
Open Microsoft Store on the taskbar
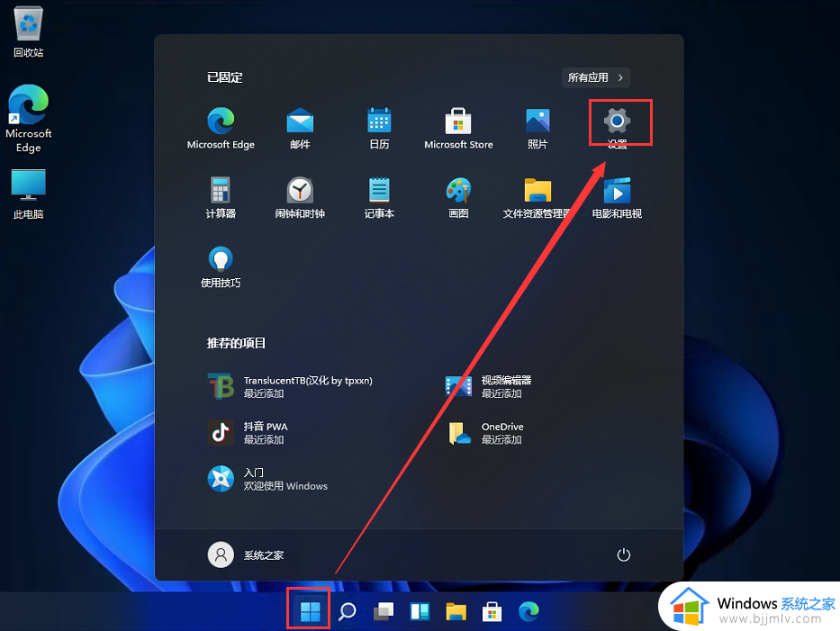pyautogui.click(x=492, y=611)
